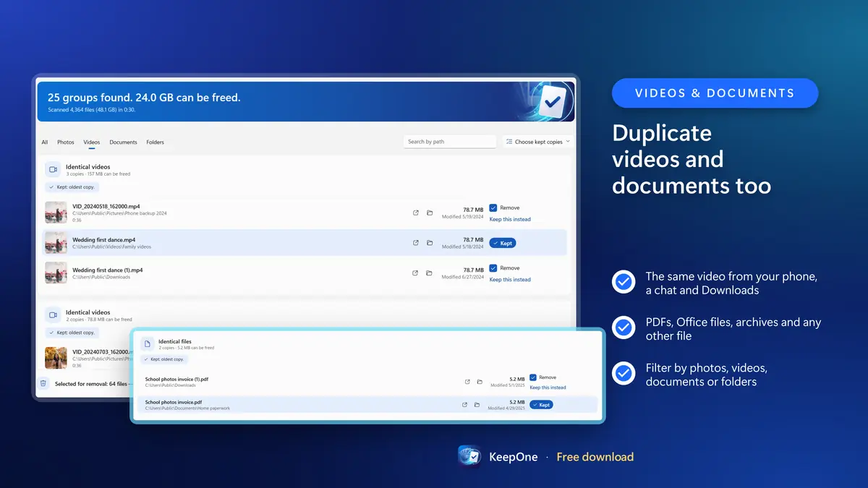868x488 pixels.
Task: Click Keep this instead for School photos invoice (1).pdf
Action: tap(548, 388)
